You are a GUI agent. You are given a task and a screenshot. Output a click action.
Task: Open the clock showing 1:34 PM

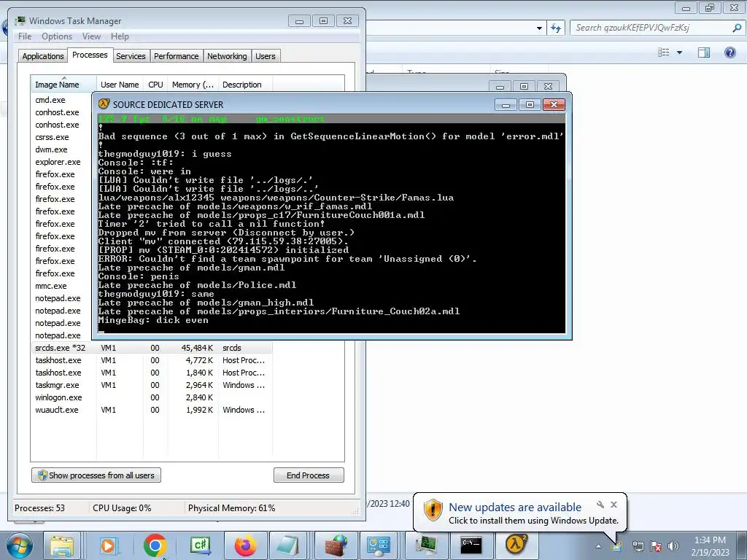(710, 546)
